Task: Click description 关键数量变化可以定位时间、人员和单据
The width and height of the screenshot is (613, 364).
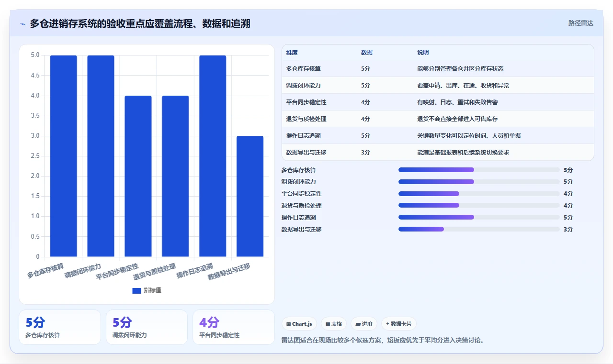Action: click(x=469, y=136)
